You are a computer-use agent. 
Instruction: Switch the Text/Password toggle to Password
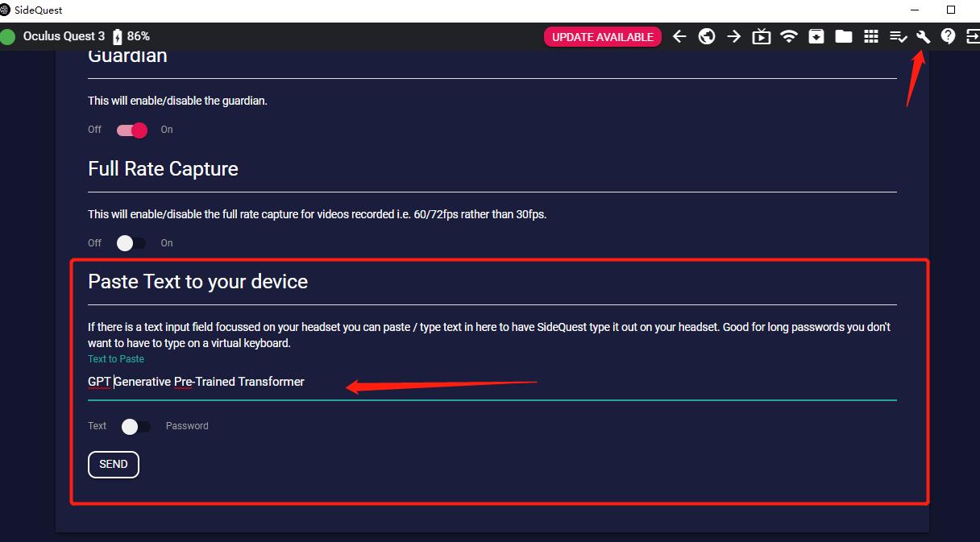[x=135, y=426]
